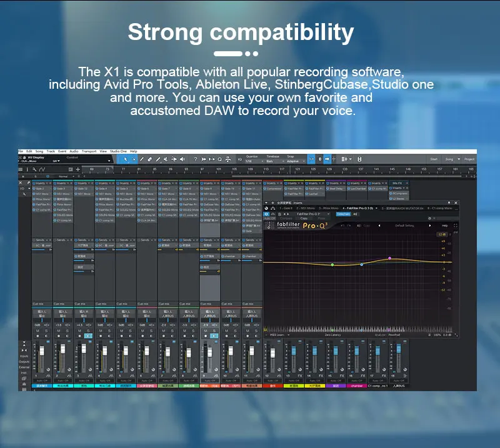Toggle the active monitor button on channel 3

[88, 336]
